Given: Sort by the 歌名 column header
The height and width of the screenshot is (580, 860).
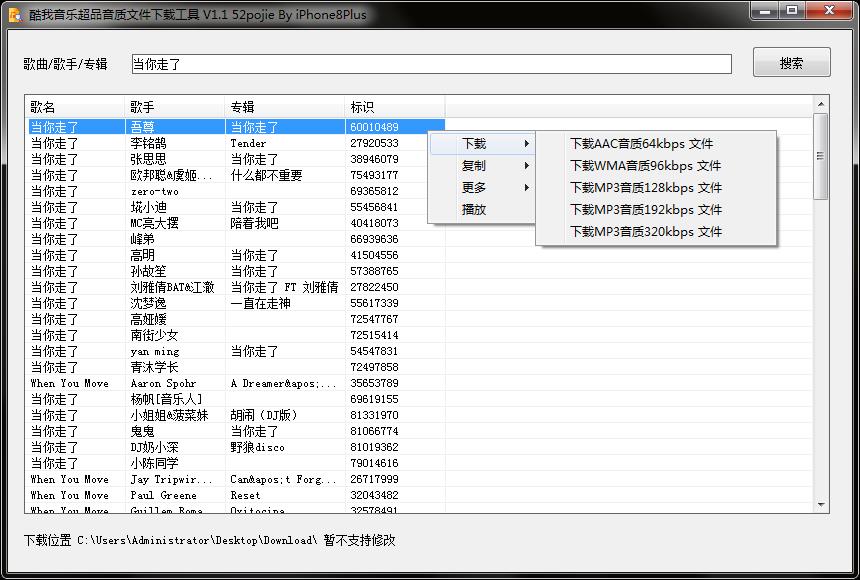Looking at the screenshot, I should click(x=75, y=107).
